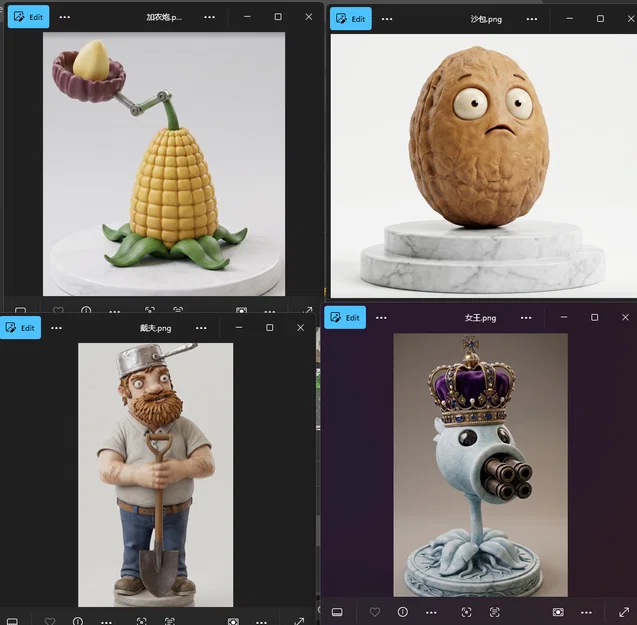Screen dimensions: 637x625
Task: Open the overflow menu after 女王.png title
Action: (526, 318)
